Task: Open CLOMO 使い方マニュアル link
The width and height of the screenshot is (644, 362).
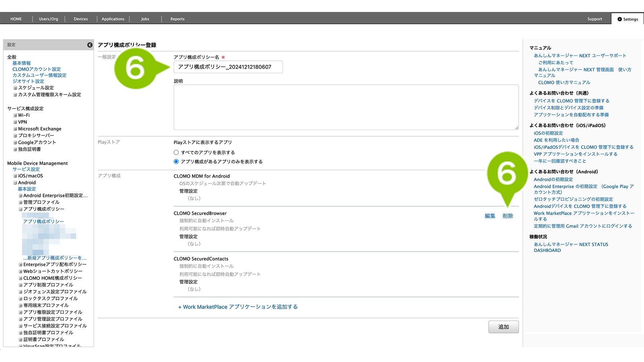Action: pos(564,83)
